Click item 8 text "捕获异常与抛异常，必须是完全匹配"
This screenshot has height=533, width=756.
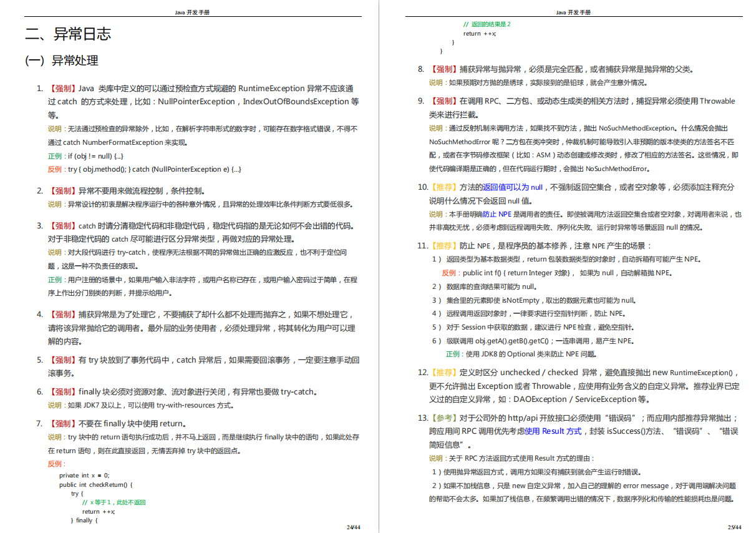[x=524, y=69]
